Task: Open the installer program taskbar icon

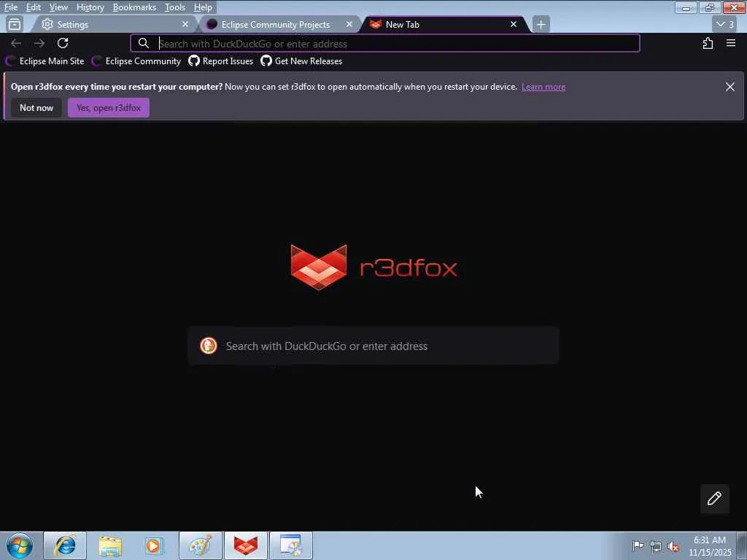Action: click(x=291, y=545)
